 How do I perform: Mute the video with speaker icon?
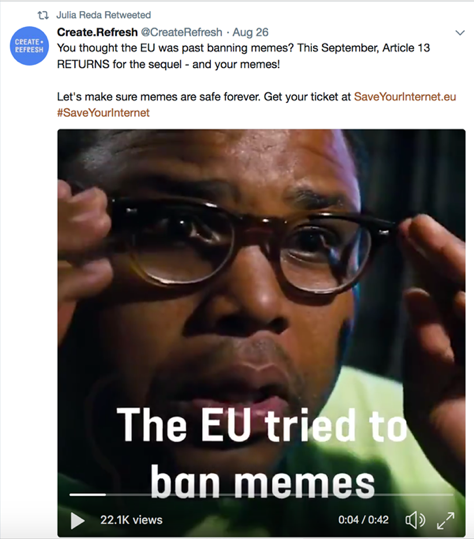(x=415, y=520)
